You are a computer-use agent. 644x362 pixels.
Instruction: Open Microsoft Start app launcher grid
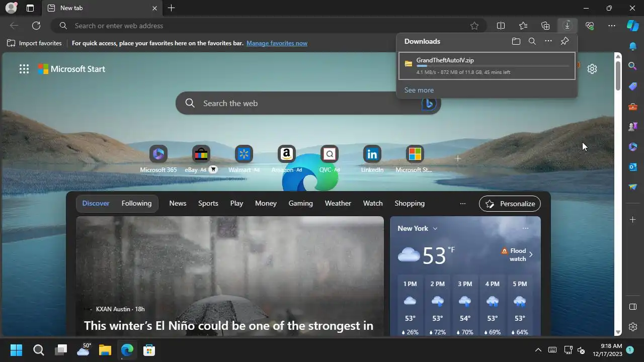pyautogui.click(x=24, y=69)
